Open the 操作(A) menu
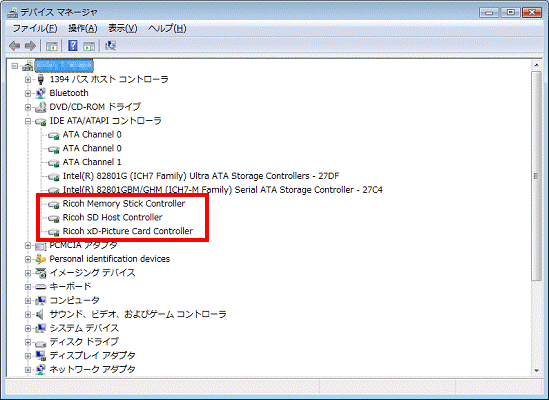Screen dimensions: 549x400 (x=83, y=28)
